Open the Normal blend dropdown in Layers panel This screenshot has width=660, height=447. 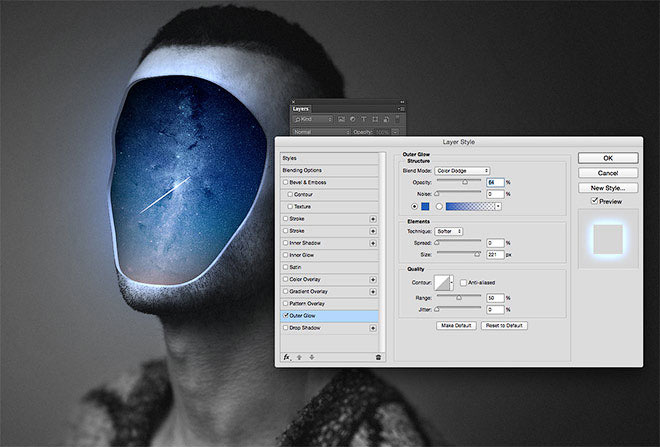pos(321,132)
